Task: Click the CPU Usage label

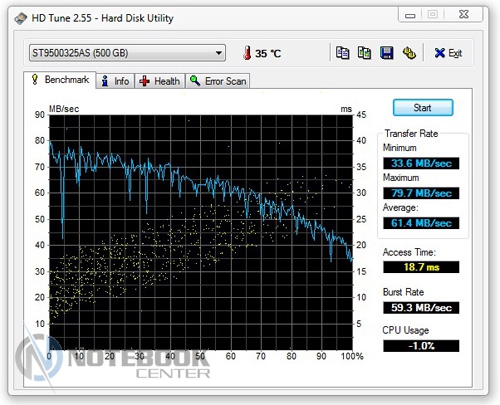Action: [406, 330]
